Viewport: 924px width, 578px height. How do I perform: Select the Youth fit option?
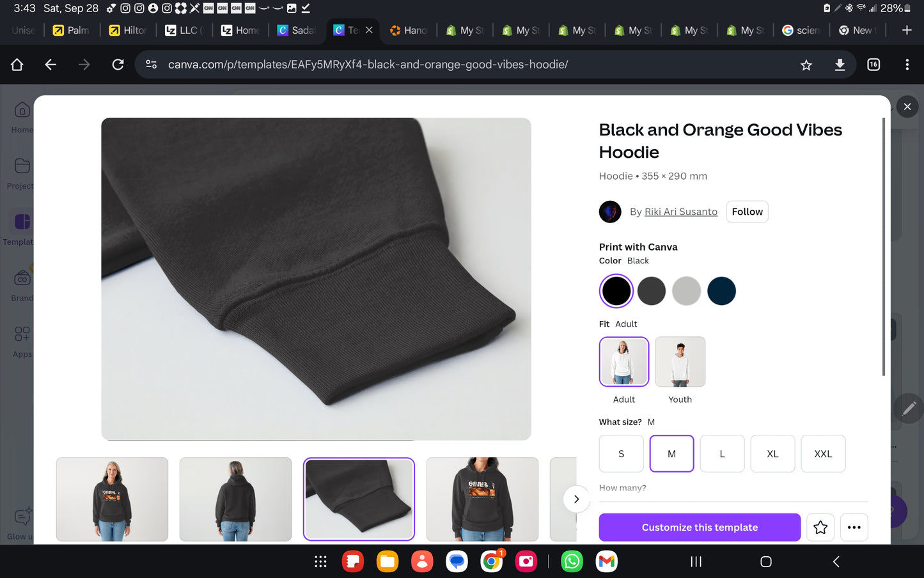(x=680, y=363)
